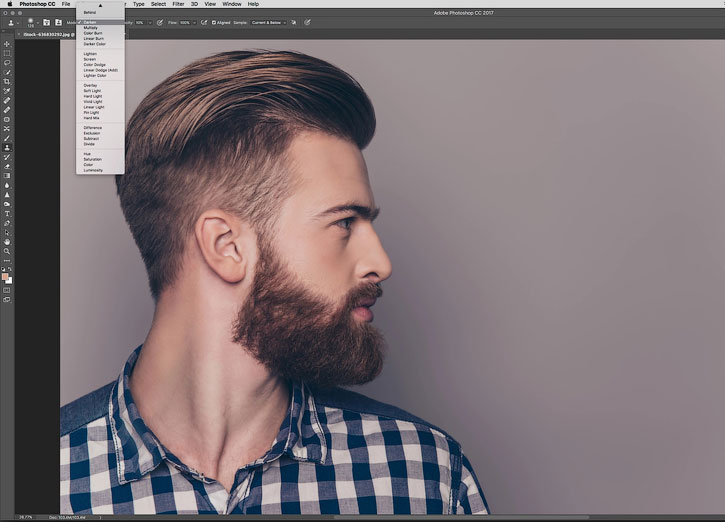Reset default foreground and background colors
Viewport: 725px width, 522px height.
pos(3,269)
